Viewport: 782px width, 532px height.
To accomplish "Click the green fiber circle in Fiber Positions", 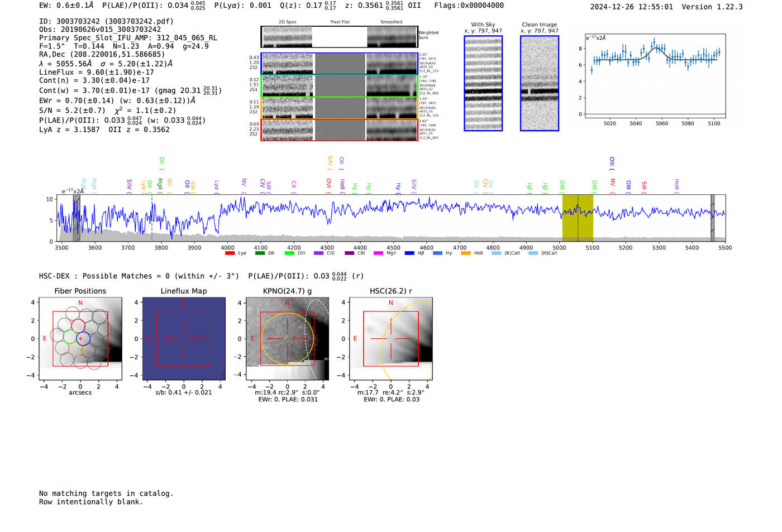I will click(x=69, y=337).
